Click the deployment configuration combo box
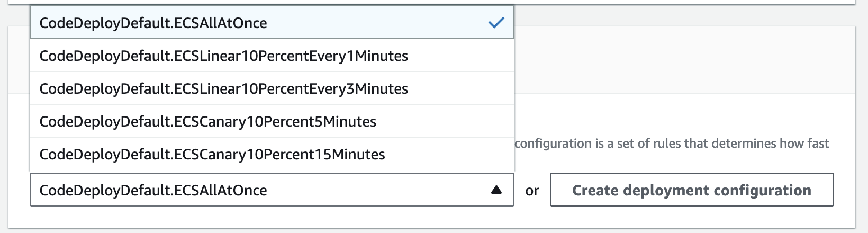Screen dimensions: 868x233 tap(272, 190)
